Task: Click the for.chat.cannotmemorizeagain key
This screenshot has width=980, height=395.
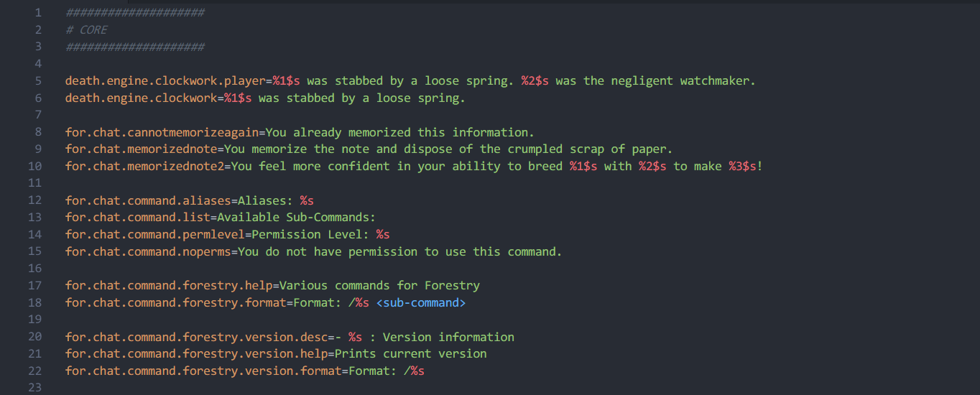Action: [162, 132]
